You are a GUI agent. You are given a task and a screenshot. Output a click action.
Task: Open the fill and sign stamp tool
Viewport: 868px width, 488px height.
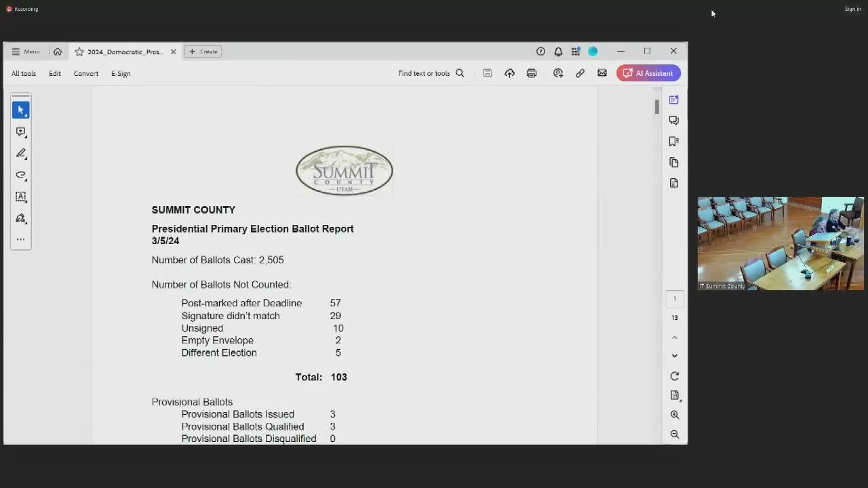20,218
